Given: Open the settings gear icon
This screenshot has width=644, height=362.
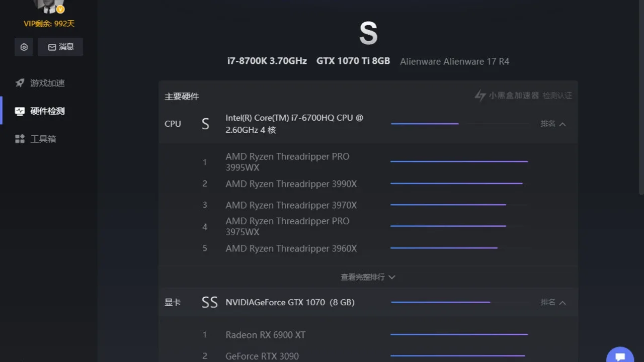Looking at the screenshot, I should pyautogui.click(x=24, y=47).
